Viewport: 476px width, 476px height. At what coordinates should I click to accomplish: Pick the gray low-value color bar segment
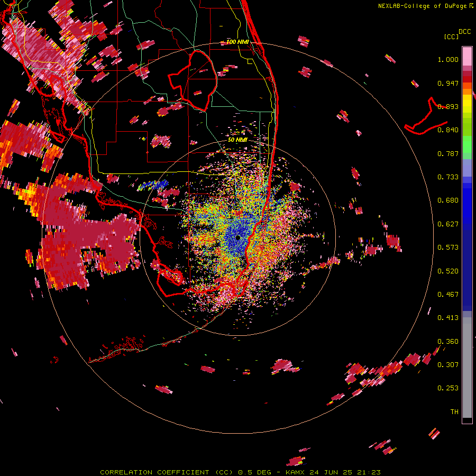[x=467, y=368]
